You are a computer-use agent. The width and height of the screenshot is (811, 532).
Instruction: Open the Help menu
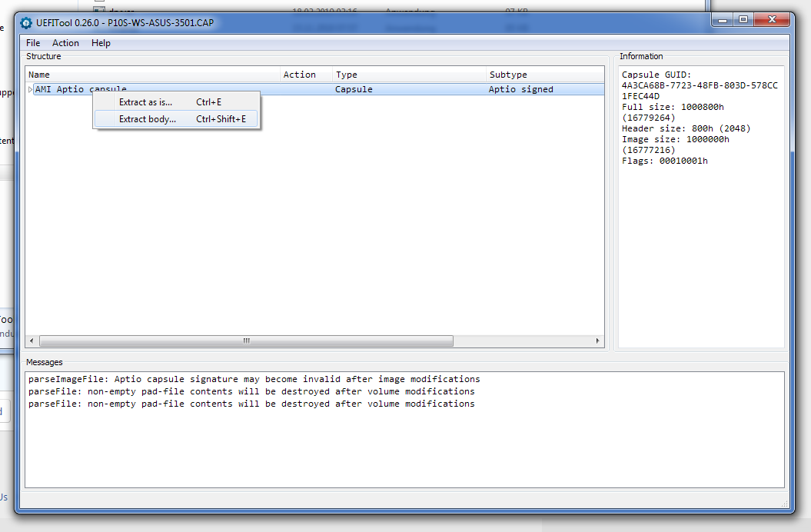click(101, 43)
